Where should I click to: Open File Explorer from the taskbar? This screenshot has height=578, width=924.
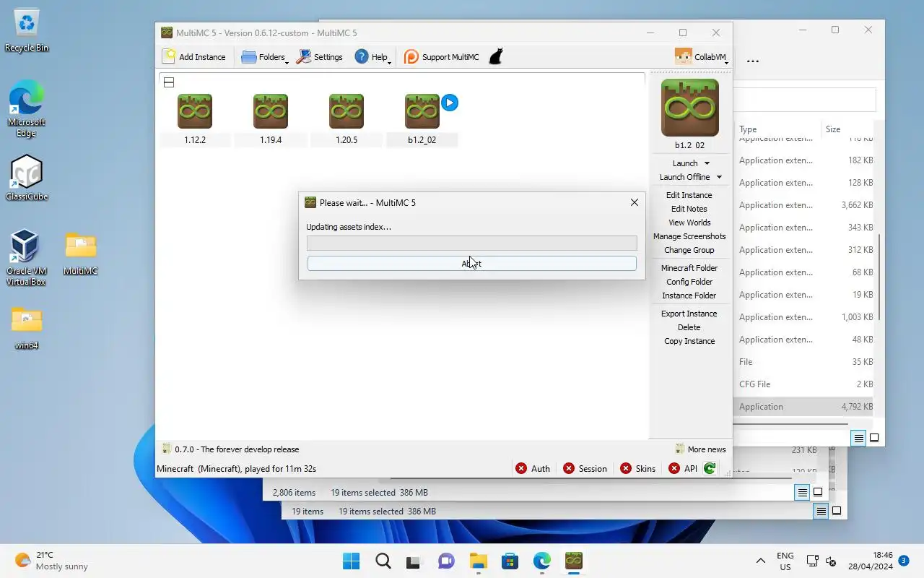click(x=479, y=561)
